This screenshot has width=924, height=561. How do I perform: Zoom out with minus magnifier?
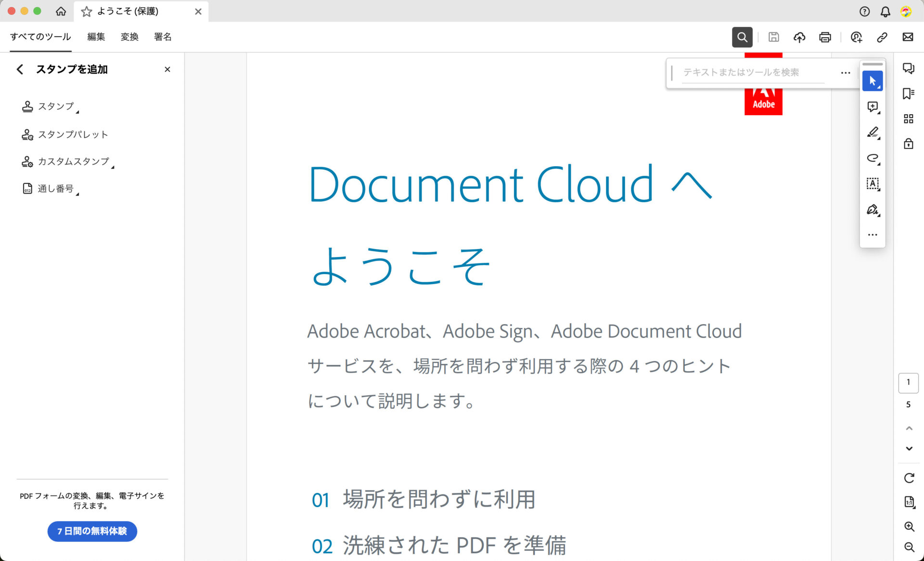pos(909,547)
